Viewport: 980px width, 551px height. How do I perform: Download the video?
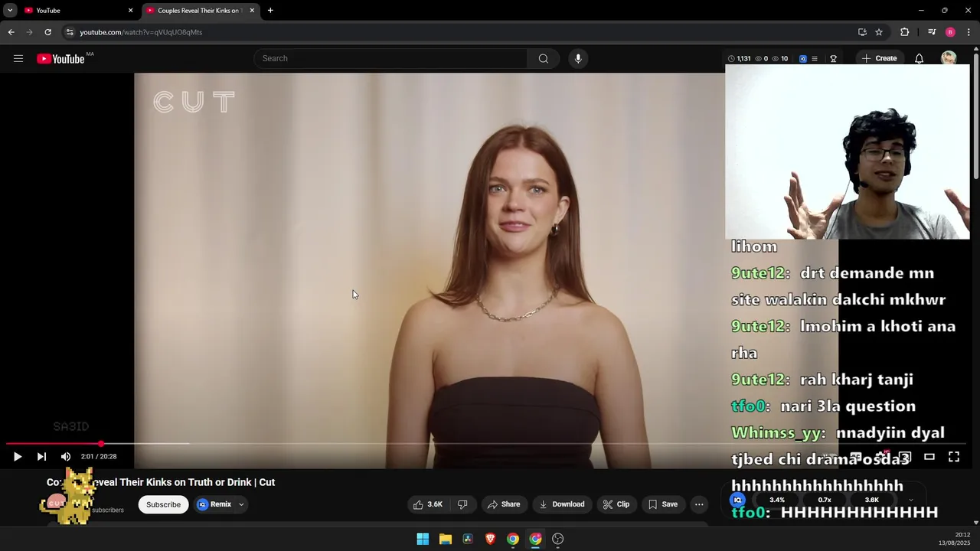562,504
